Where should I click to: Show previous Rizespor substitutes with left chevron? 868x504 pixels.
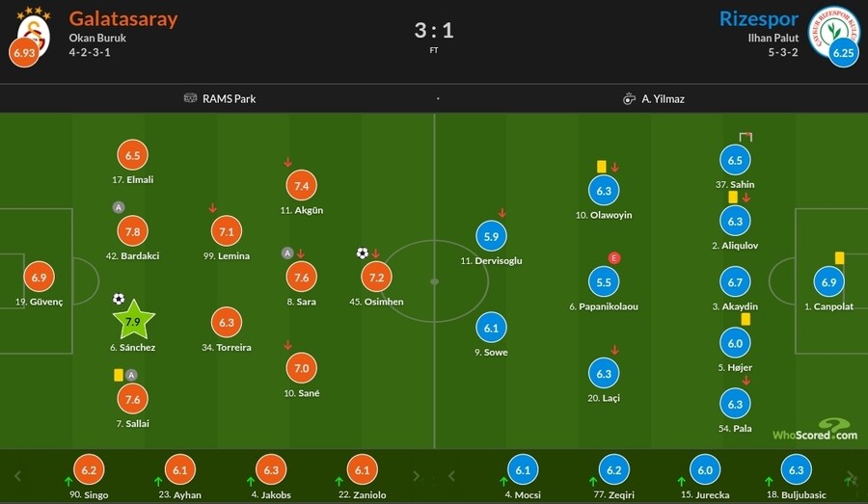(451, 476)
